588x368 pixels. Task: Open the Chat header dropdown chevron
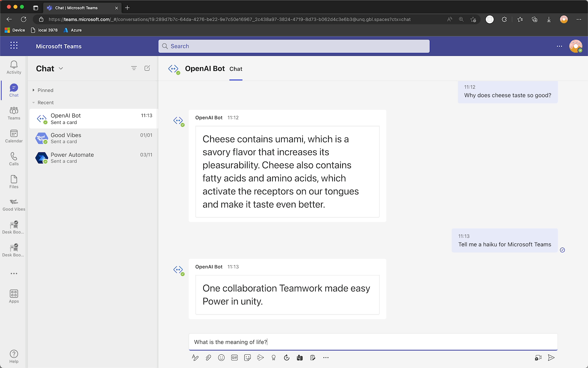(x=61, y=69)
